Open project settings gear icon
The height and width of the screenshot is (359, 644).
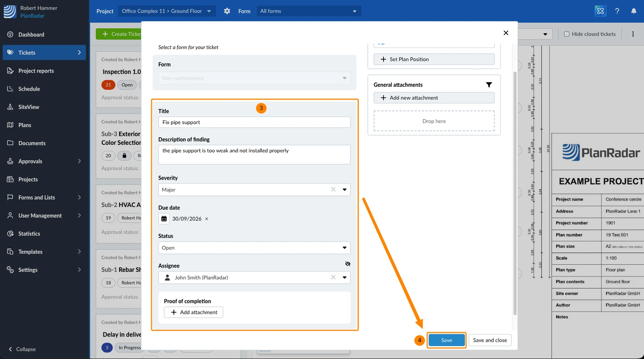coord(227,11)
